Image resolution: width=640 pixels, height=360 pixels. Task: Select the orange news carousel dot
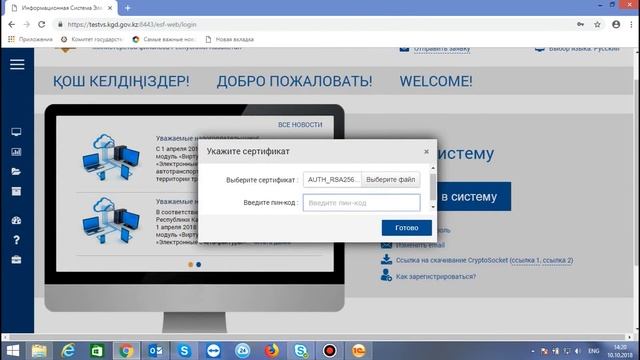191,264
